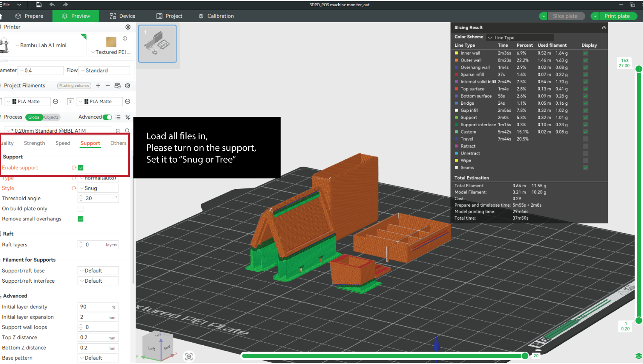Undo the last action
This screenshot has width=643, height=364.
[52, 5]
